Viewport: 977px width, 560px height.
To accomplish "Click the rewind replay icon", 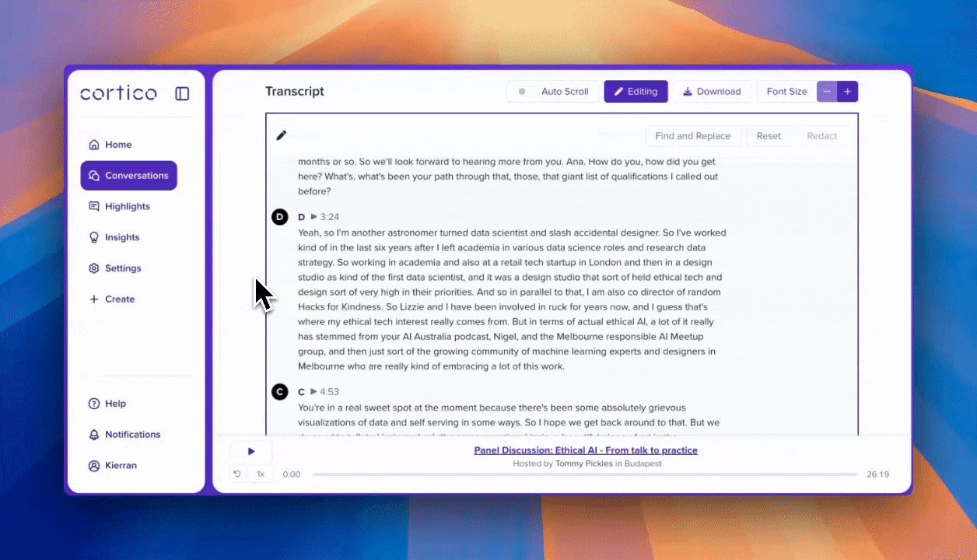I will click(237, 474).
